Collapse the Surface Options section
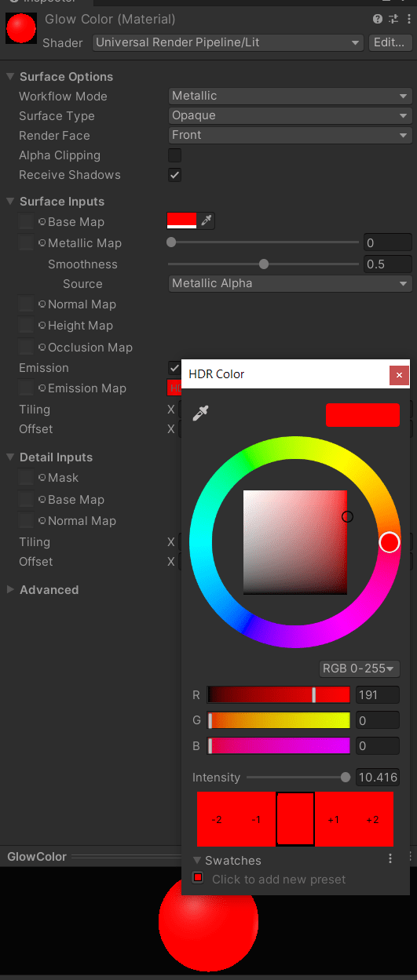The width and height of the screenshot is (417, 980). (x=11, y=76)
